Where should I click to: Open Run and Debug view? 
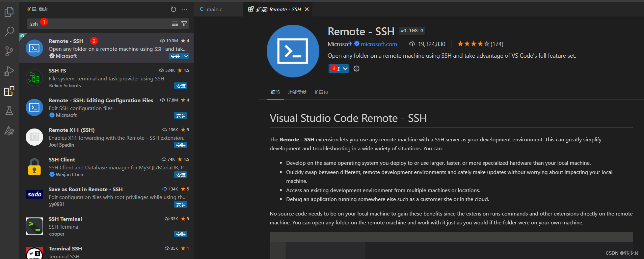[x=9, y=71]
